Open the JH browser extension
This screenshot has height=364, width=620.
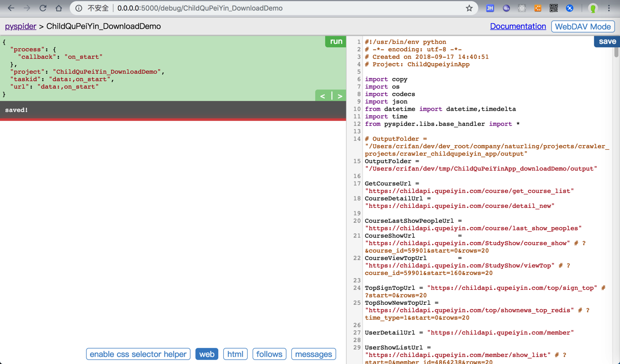click(490, 8)
